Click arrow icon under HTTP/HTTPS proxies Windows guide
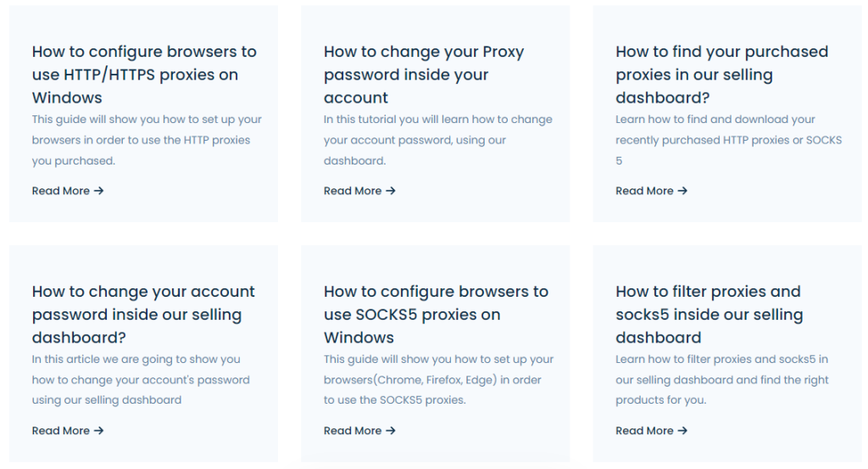The height and width of the screenshot is (469, 868). pyautogui.click(x=99, y=191)
